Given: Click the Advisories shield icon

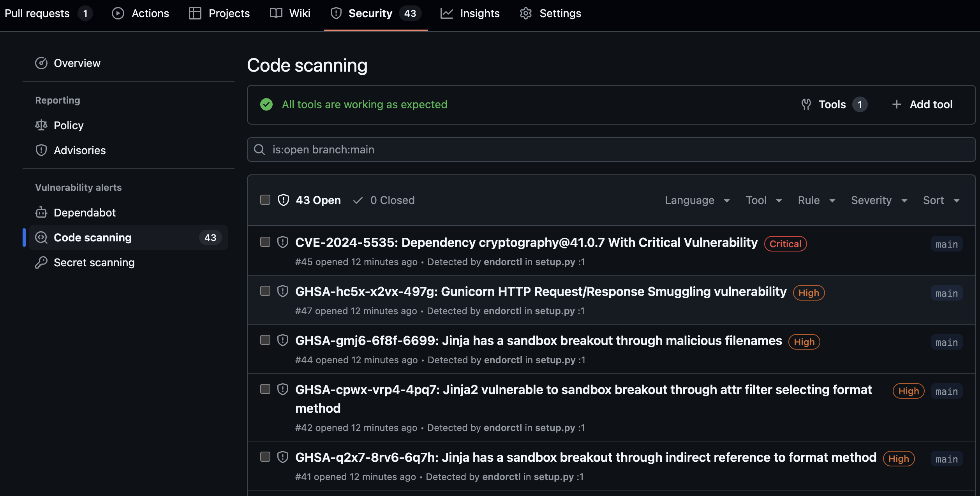Looking at the screenshot, I should tap(41, 150).
